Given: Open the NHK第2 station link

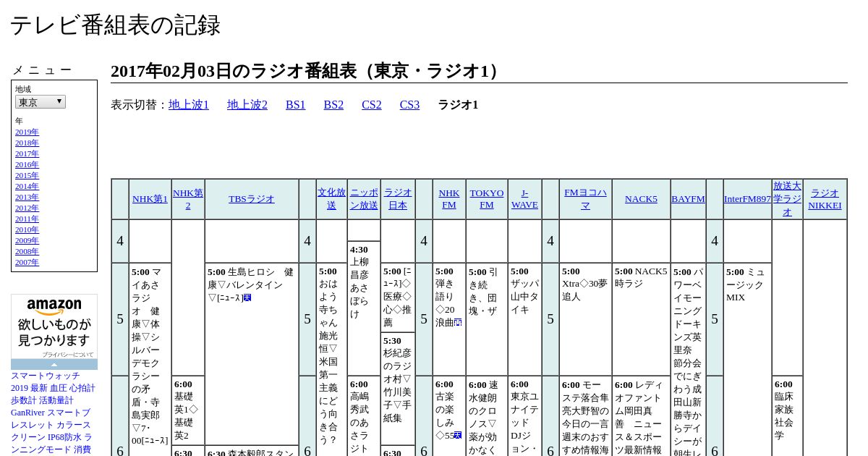Looking at the screenshot, I should tap(188, 199).
